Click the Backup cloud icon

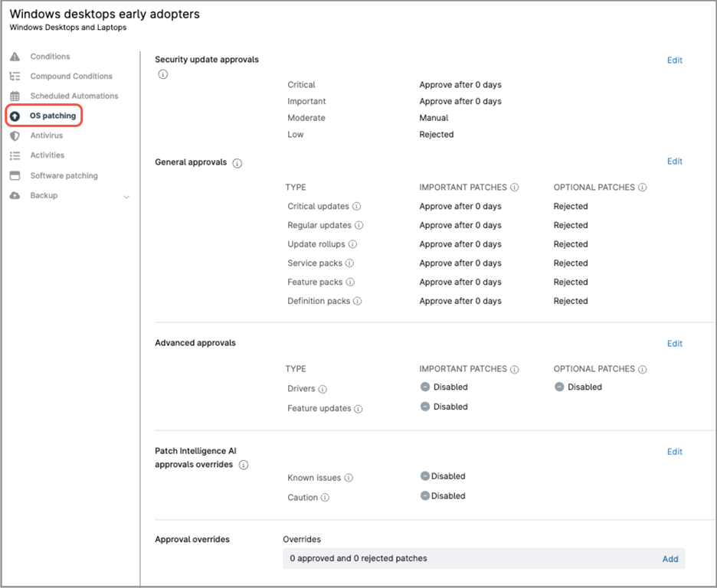(x=15, y=195)
